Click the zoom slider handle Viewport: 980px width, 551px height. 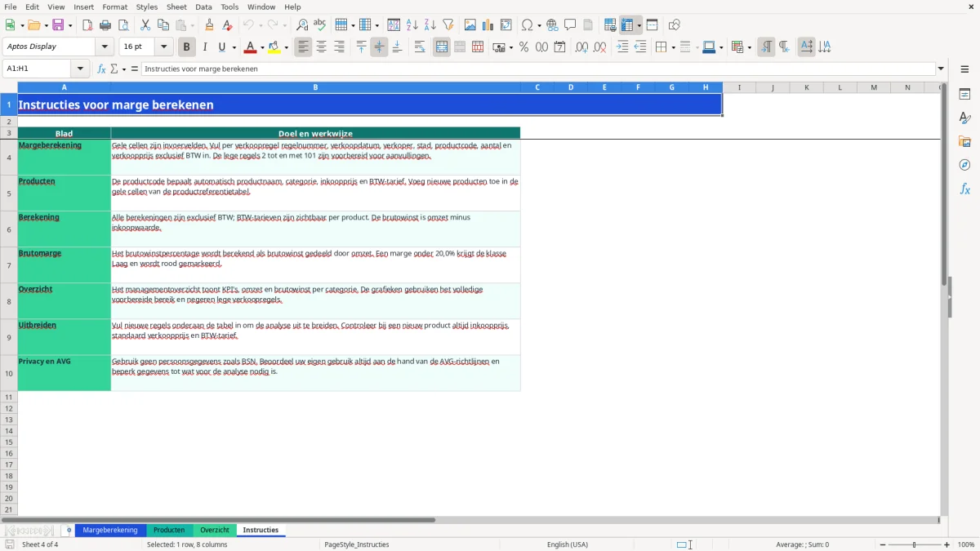914,544
